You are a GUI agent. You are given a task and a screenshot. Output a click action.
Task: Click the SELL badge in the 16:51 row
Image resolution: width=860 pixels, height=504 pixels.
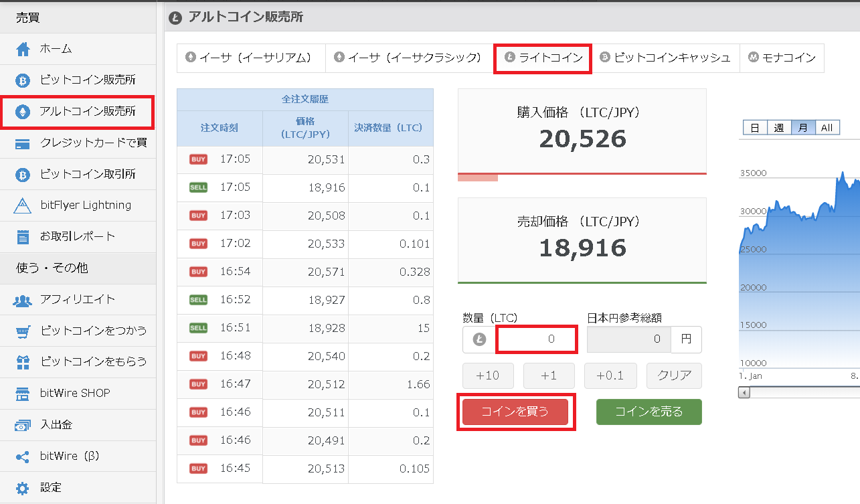click(x=198, y=328)
